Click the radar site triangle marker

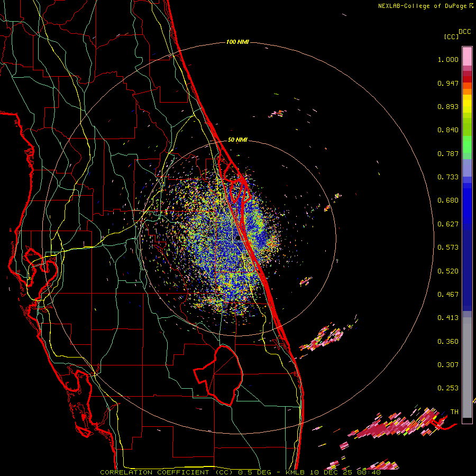tap(237, 239)
